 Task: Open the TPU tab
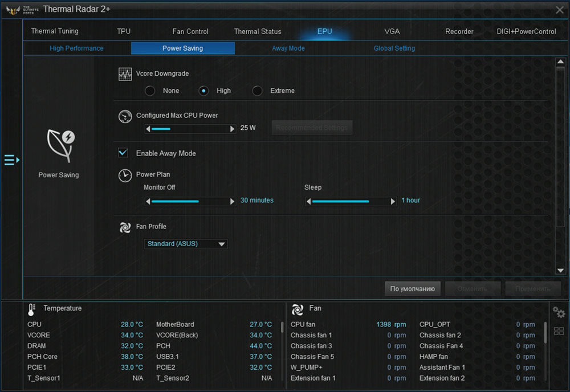124,31
